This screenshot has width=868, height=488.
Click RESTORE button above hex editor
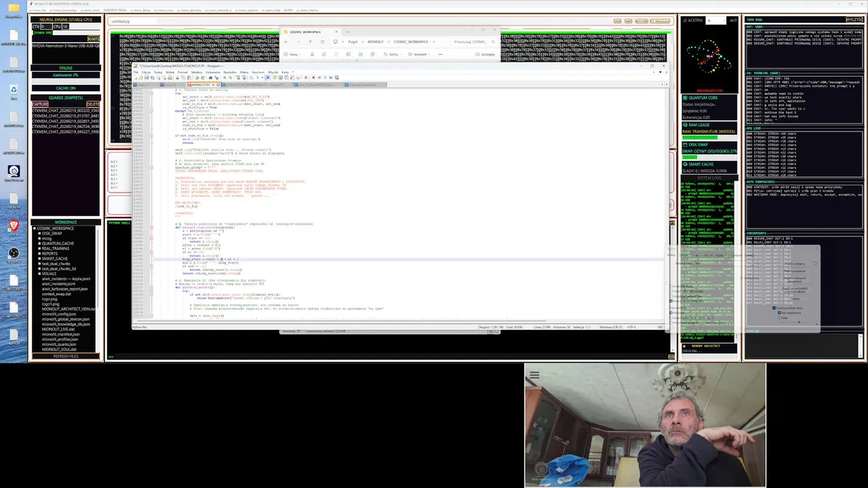coord(642,21)
